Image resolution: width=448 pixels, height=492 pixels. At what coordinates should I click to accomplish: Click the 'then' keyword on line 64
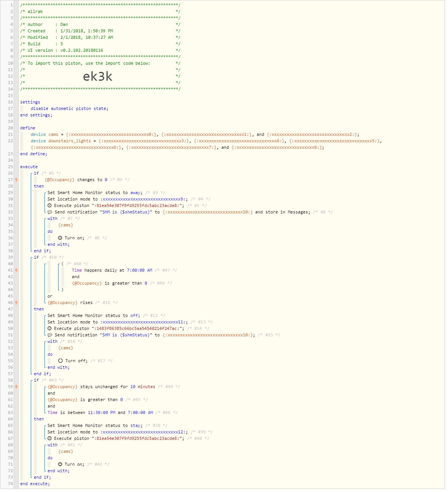39,419
